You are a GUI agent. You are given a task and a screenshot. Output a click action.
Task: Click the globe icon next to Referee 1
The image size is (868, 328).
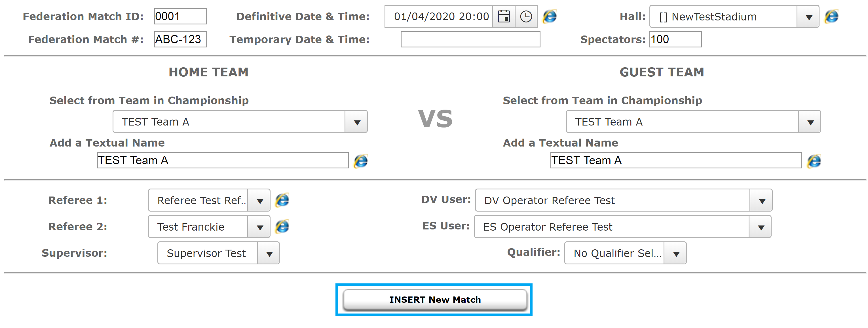pyautogui.click(x=282, y=200)
